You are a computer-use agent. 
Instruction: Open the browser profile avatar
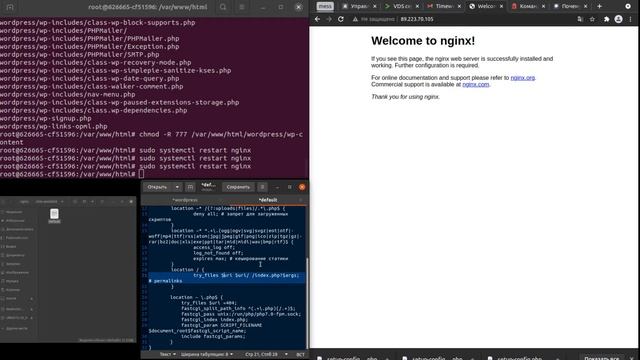618,19
